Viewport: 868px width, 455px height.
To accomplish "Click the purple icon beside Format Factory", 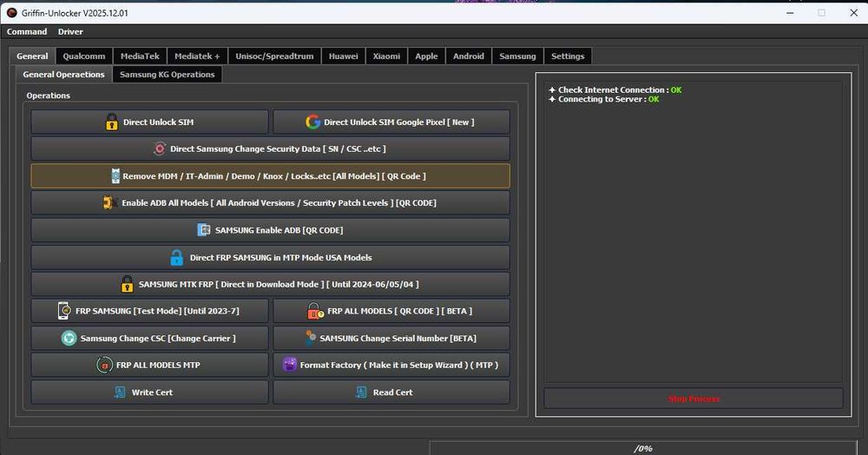I will pyautogui.click(x=290, y=364).
